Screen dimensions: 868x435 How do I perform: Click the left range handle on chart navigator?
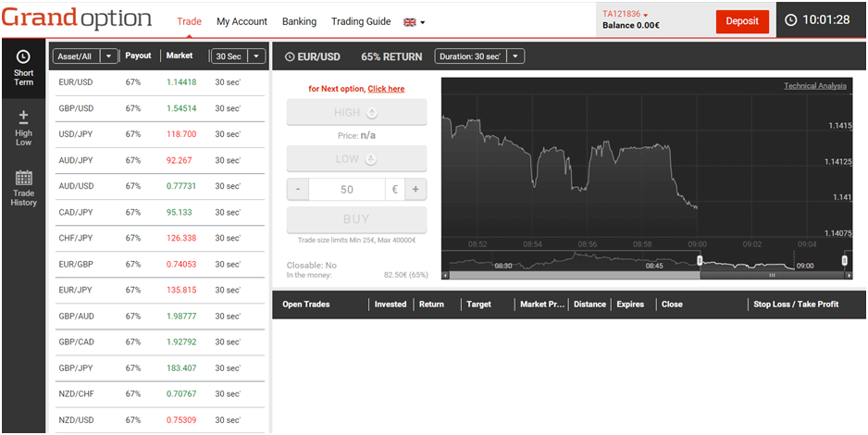pos(700,260)
